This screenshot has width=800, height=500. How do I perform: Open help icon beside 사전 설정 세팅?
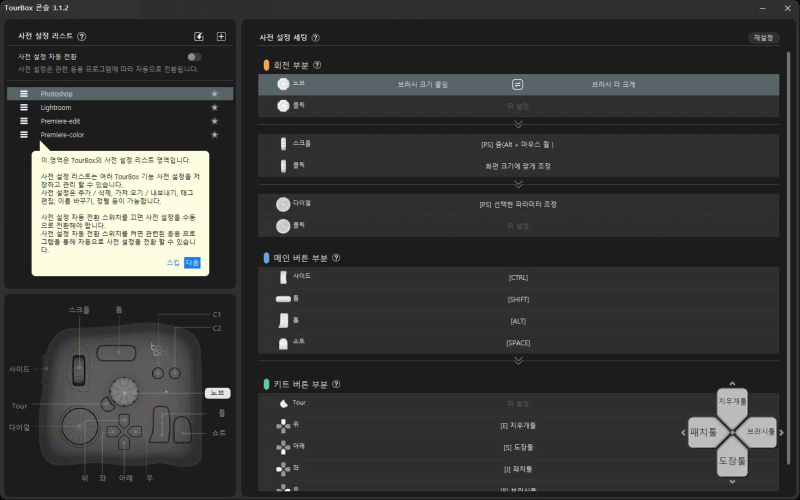coord(315,38)
